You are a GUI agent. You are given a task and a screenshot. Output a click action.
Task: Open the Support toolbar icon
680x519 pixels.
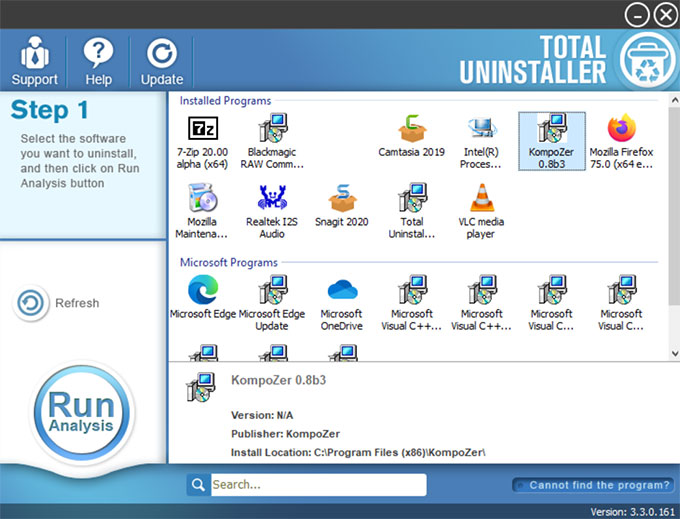(34, 61)
